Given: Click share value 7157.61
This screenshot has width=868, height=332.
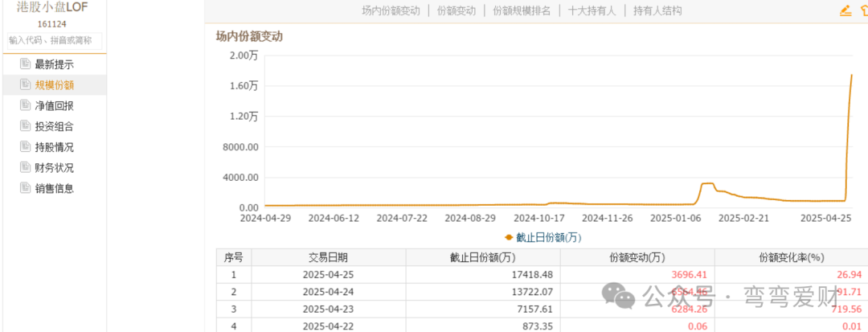Looking at the screenshot, I should tap(534, 309).
